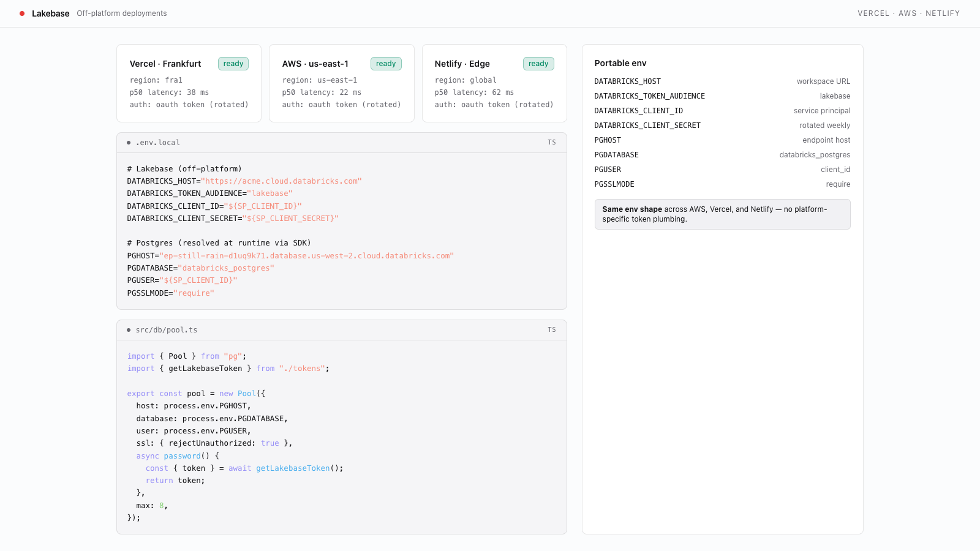Click PGSSLMODE in Portable env list

pyautogui.click(x=614, y=184)
